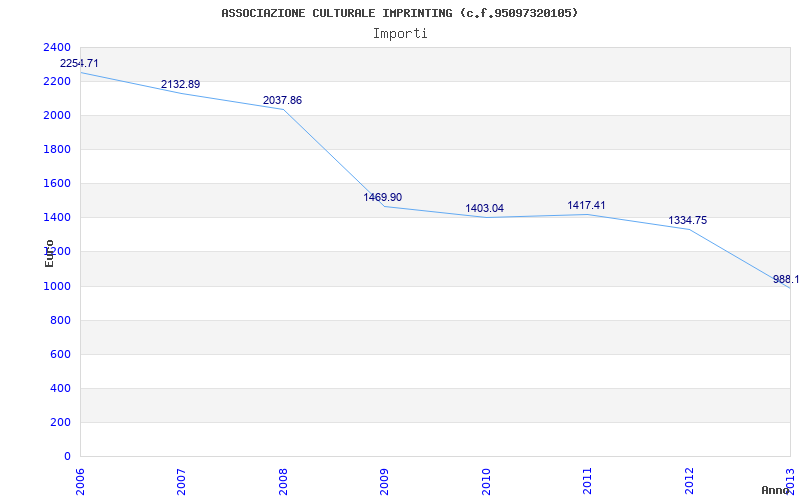Click y-axis tick label 600
Screen dimensions: 800x500
point(60,355)
